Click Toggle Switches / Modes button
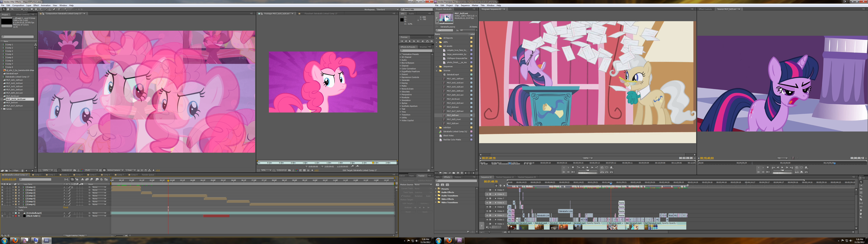The height and width of the screenshot is (244, 868). pyautogui.click(x=75, y=236)
